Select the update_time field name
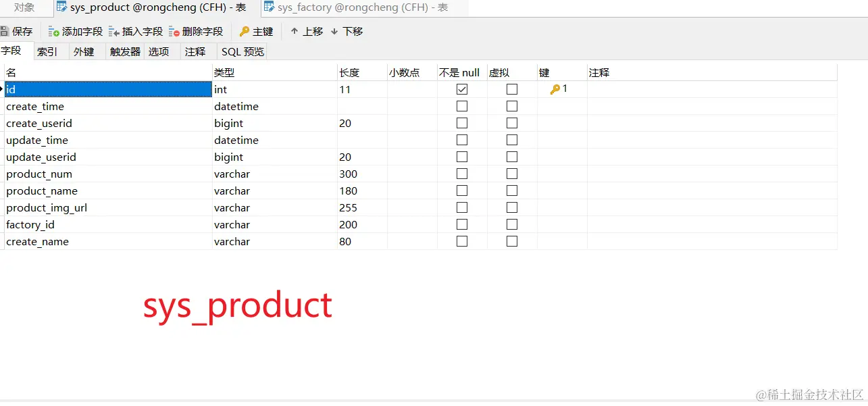Image resolution: width=868 pixels, height=406 pixels. click(37, 140)
